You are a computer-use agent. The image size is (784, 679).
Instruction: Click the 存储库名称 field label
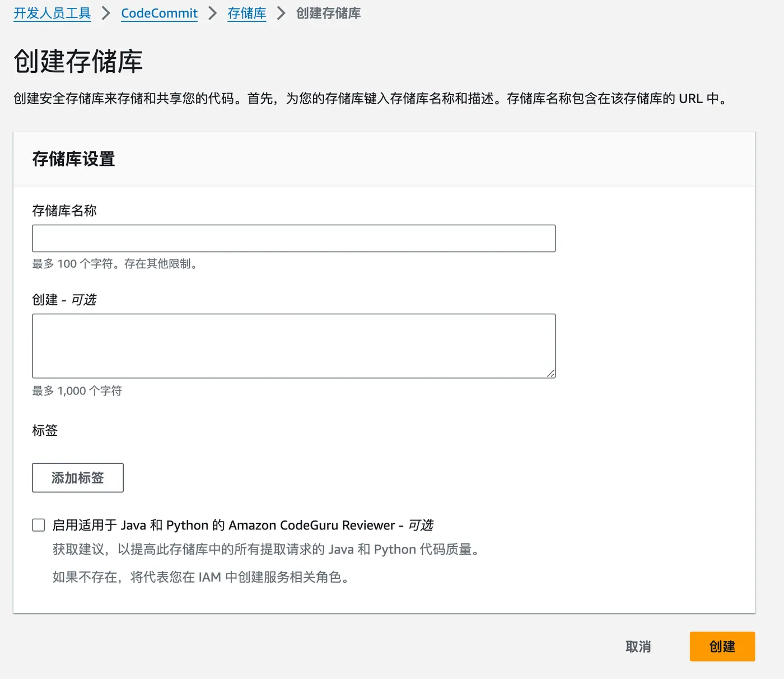coord(64,211)
